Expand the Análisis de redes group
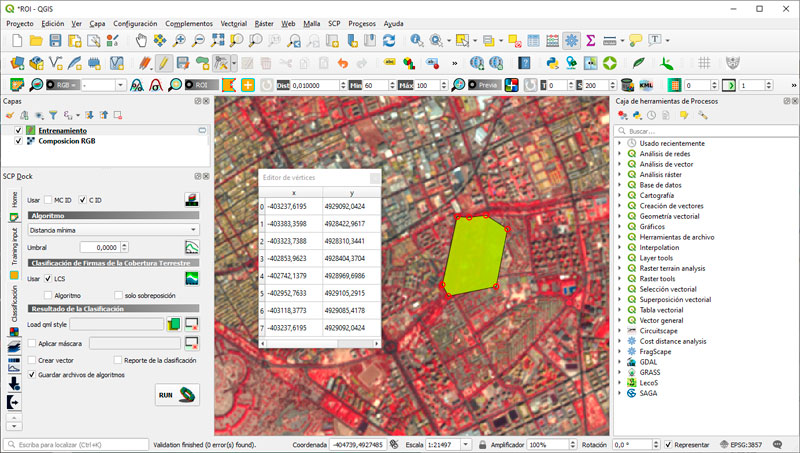Viewport: 800px width, 453px height. pos(620,154)
